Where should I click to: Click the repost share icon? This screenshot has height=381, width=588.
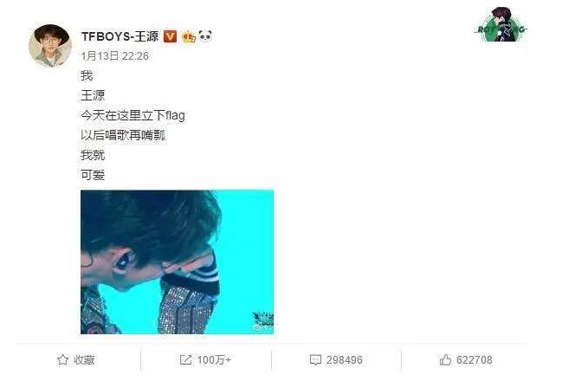tap(185, 360)
